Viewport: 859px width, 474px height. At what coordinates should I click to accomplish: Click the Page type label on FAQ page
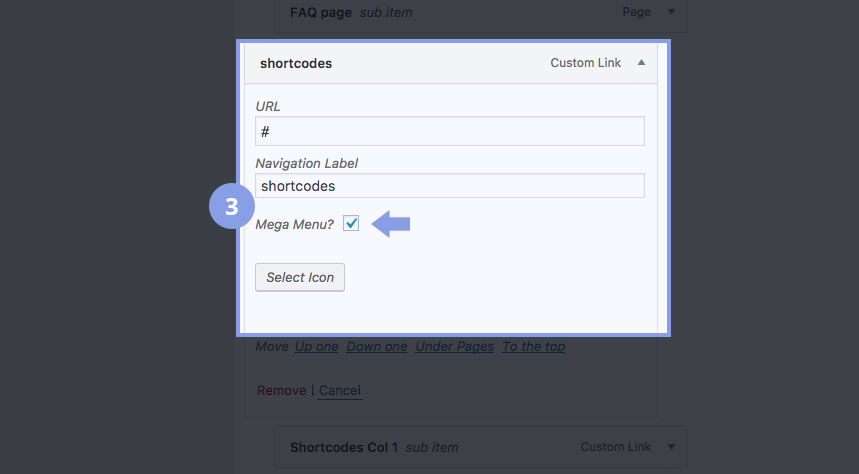[636, 12]
